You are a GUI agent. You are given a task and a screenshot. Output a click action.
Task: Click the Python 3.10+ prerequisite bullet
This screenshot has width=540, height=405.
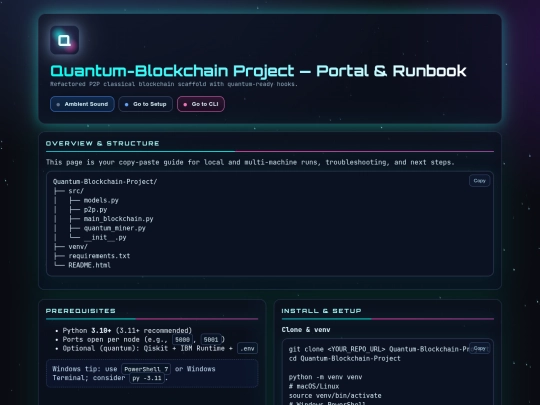click(x=127, y=331)
